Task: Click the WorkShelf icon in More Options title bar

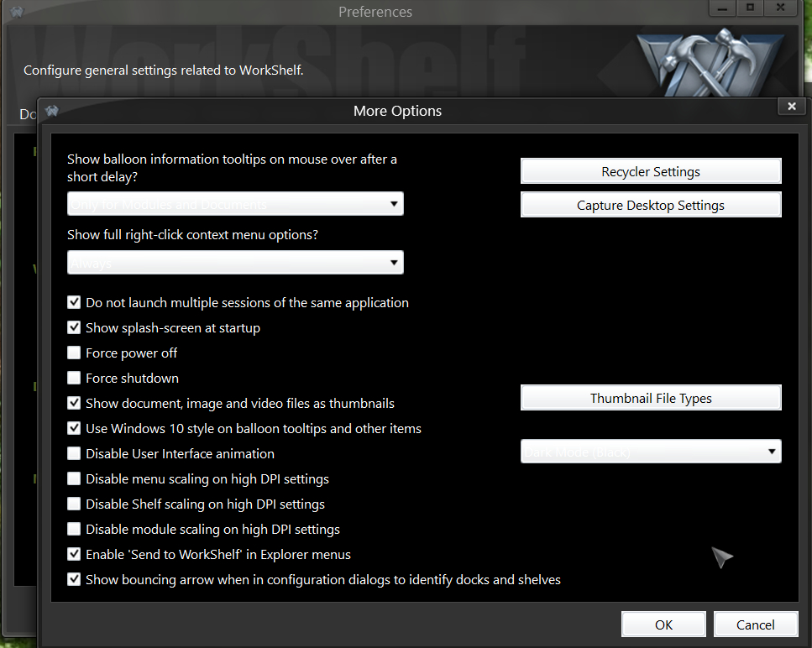Action: click(52, 111)
